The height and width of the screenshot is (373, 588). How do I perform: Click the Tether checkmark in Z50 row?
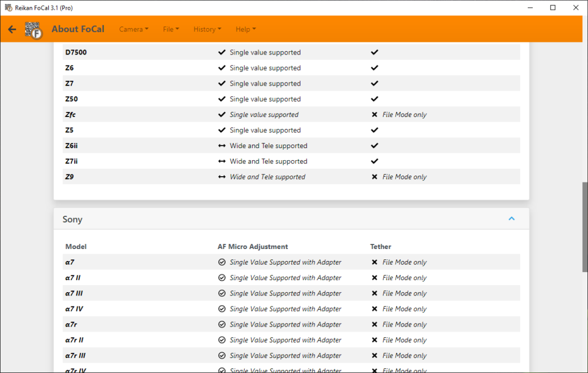[374, 99]
